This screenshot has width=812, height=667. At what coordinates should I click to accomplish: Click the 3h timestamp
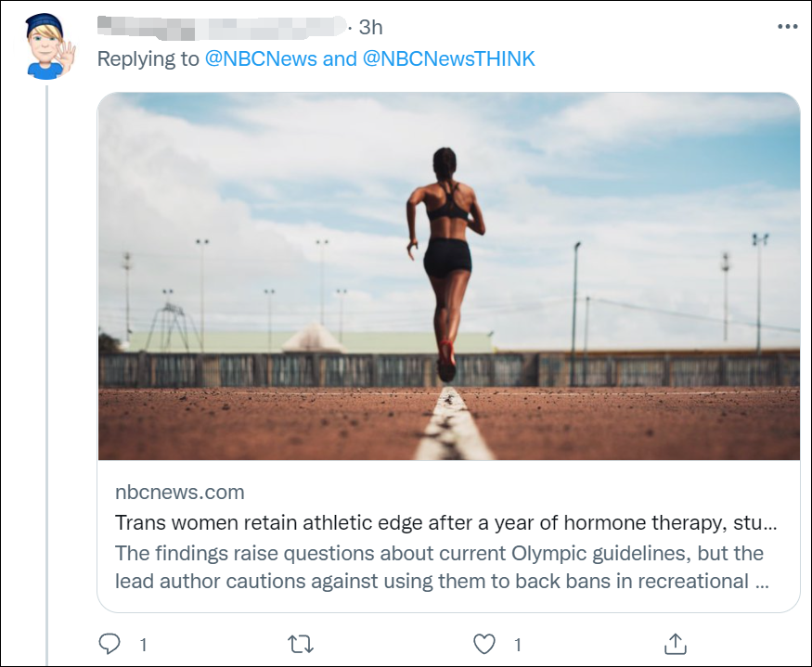370,27
